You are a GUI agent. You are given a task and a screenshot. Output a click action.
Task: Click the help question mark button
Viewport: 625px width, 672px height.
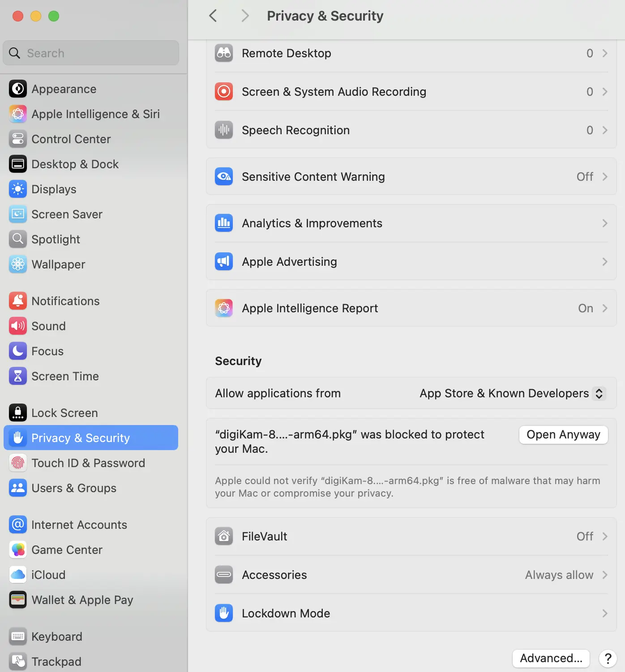click(x=608, y=658)
